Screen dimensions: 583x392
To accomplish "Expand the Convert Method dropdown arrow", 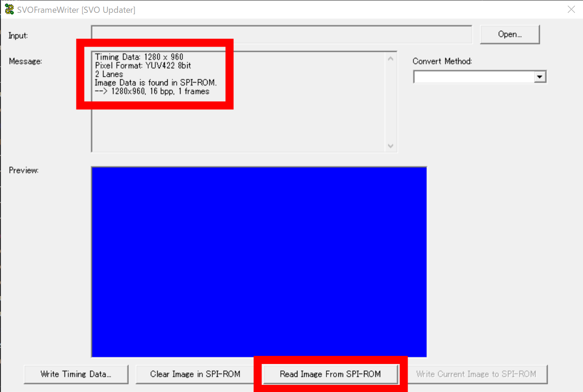I will tap(540, 77).
